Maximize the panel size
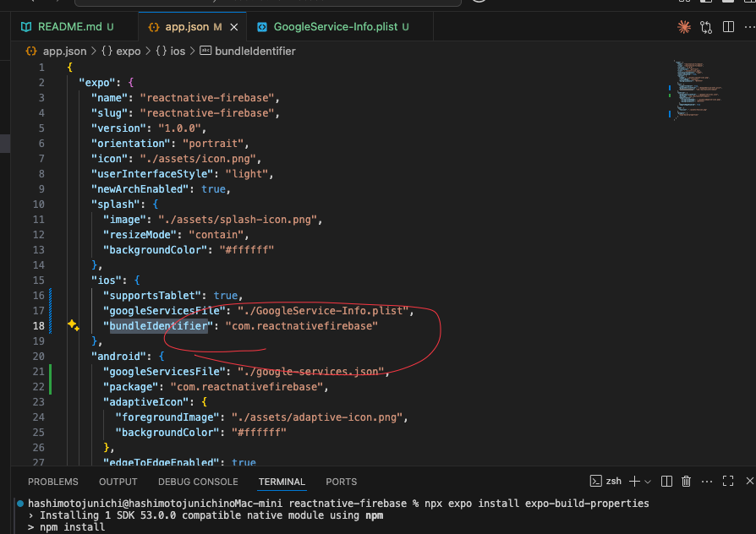The height and width of the screenshot is (534, 756). click(x=728, y=481)
